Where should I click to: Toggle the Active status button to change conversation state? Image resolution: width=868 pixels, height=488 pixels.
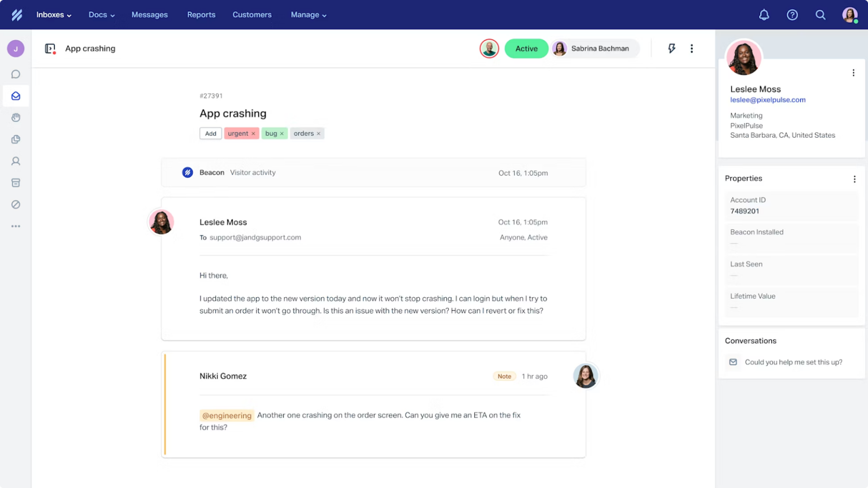(526, 49)
